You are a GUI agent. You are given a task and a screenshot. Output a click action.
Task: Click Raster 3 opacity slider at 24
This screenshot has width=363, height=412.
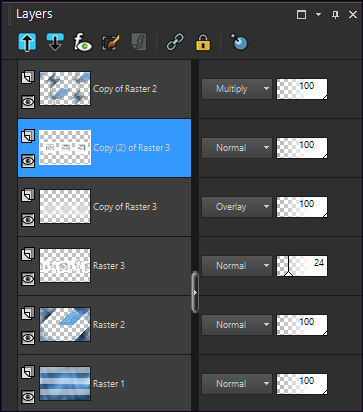coord(302,266)
